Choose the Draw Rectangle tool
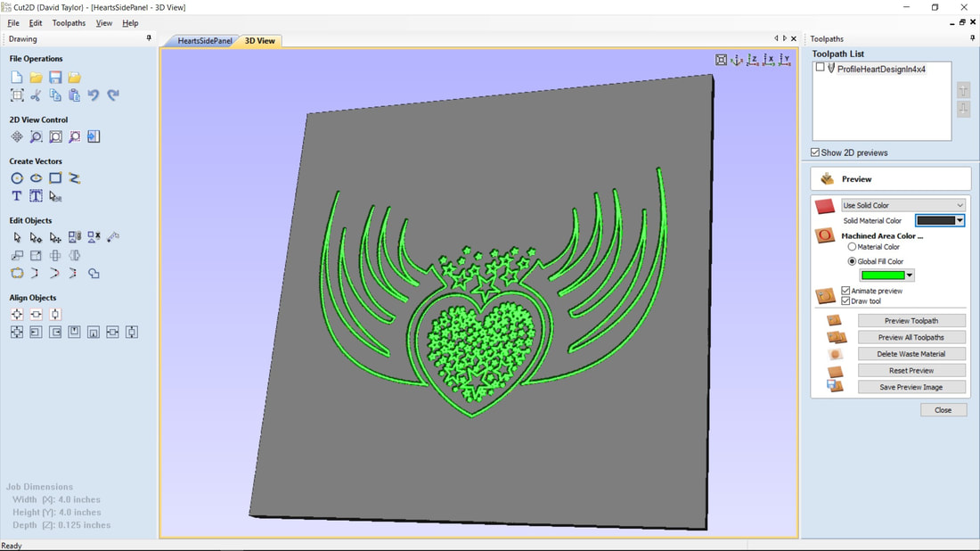Viewport: 980px width, 551px height. point(55,178)
